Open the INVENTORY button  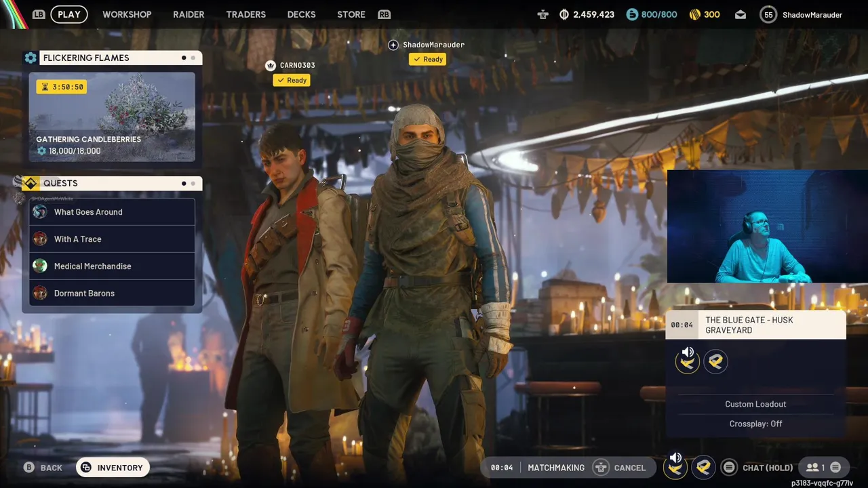[x=113, y=468]
